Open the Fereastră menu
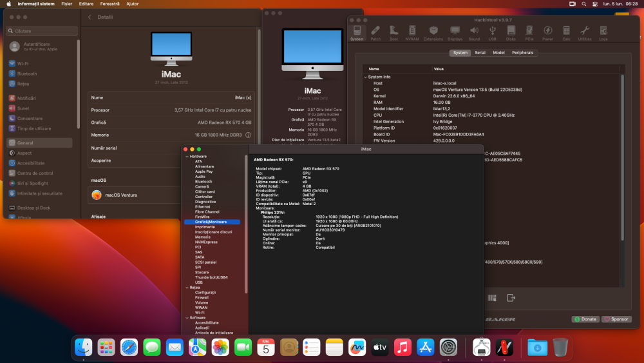The width and height of the screenshot is (644, 363). tap(109, 4)
